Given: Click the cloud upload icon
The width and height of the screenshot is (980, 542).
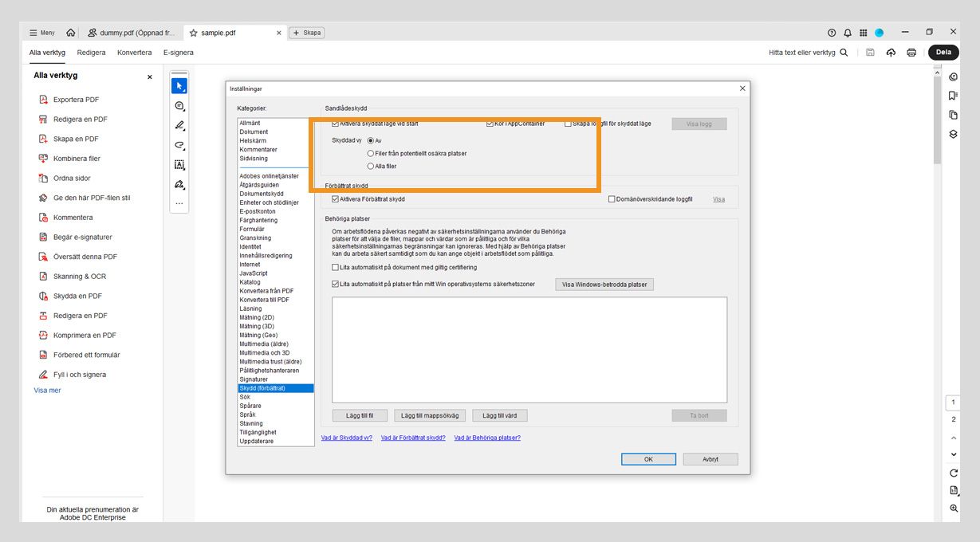Looking at the screenshot, I should point(891,53).
